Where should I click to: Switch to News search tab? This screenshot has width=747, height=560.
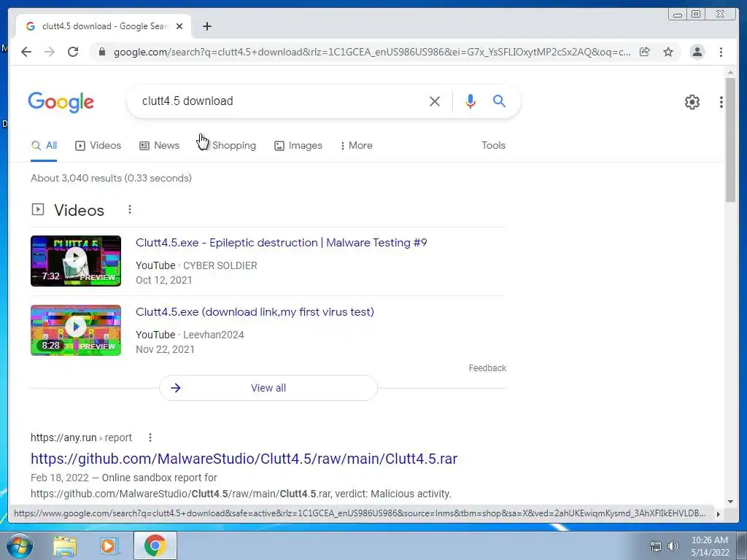pos(159,145)
